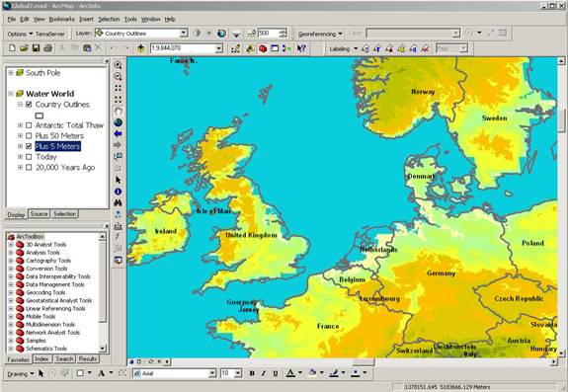Click the font color button
Screen dimensions: 568x392
click(290, 373)
